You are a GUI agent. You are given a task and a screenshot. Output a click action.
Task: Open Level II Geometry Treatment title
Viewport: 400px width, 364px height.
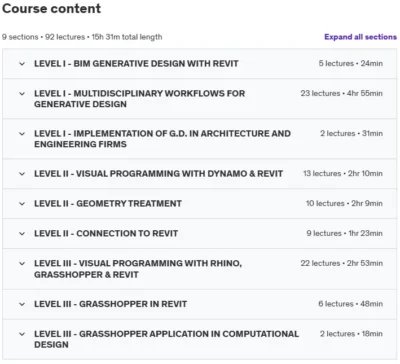pos(108,204)
